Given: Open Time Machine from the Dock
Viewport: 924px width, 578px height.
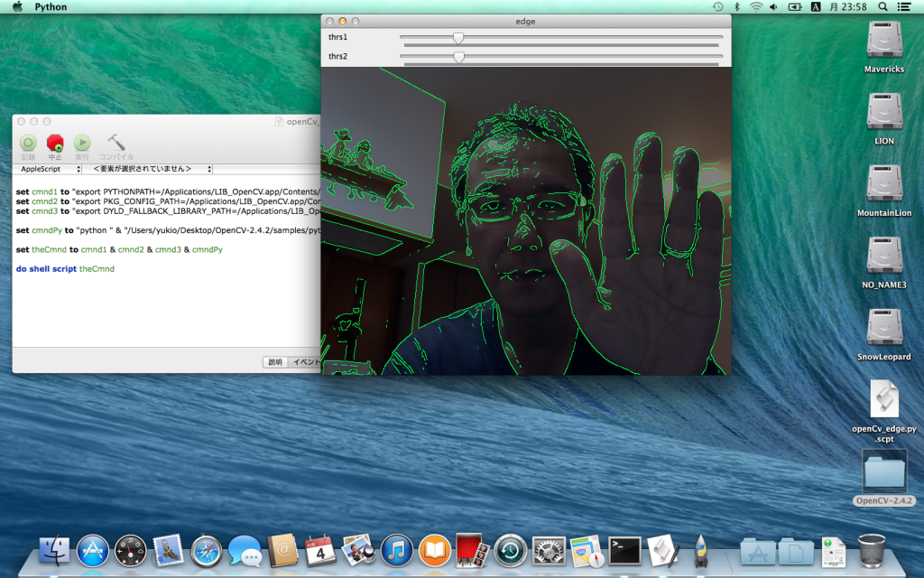Looking at the screenshot, I should point(511,551).
